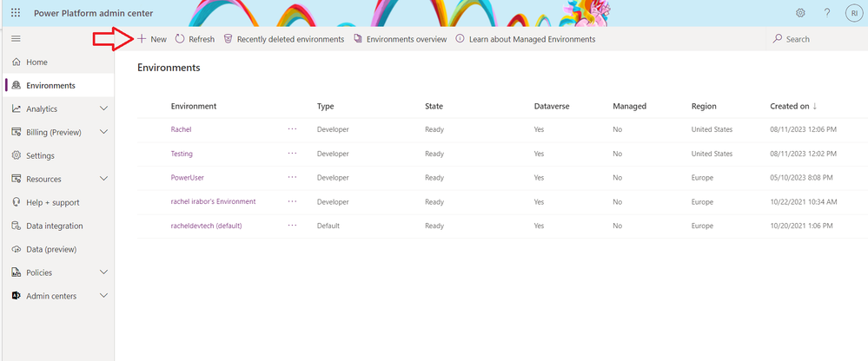Click the Environments overview icon
The image size is (868, 361).
pos(358,39)
